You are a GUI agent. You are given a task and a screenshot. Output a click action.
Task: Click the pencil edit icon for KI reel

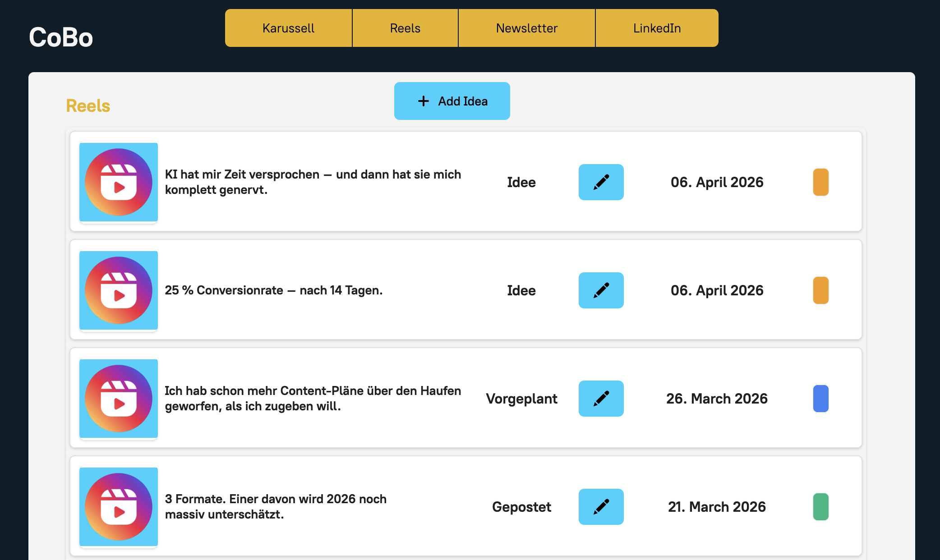pyautogui.click(x=601, y=182)
